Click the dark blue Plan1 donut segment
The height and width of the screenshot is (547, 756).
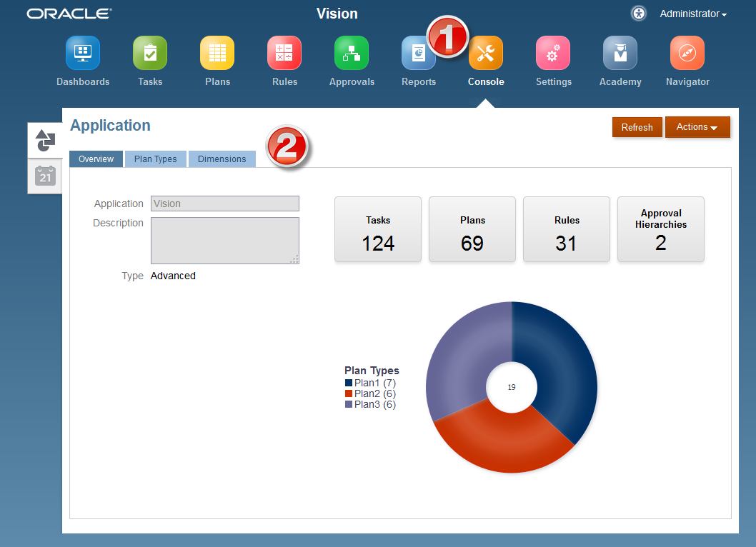(x=562, y=369)
